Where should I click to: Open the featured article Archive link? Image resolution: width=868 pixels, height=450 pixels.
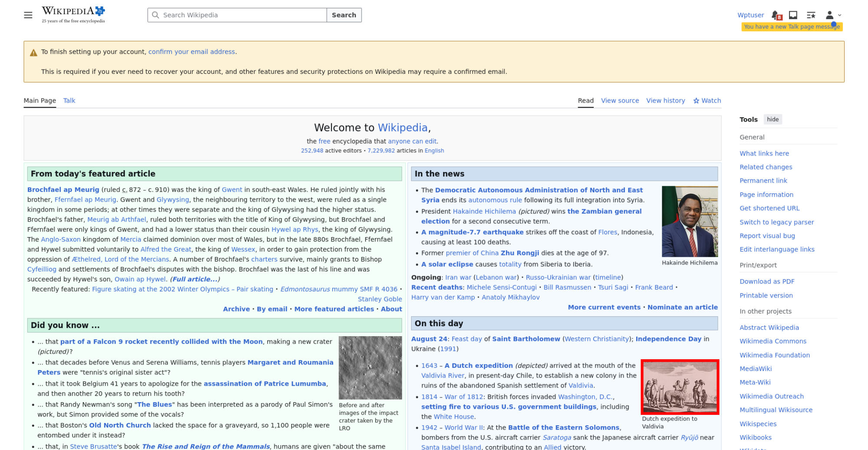[236, 309]
